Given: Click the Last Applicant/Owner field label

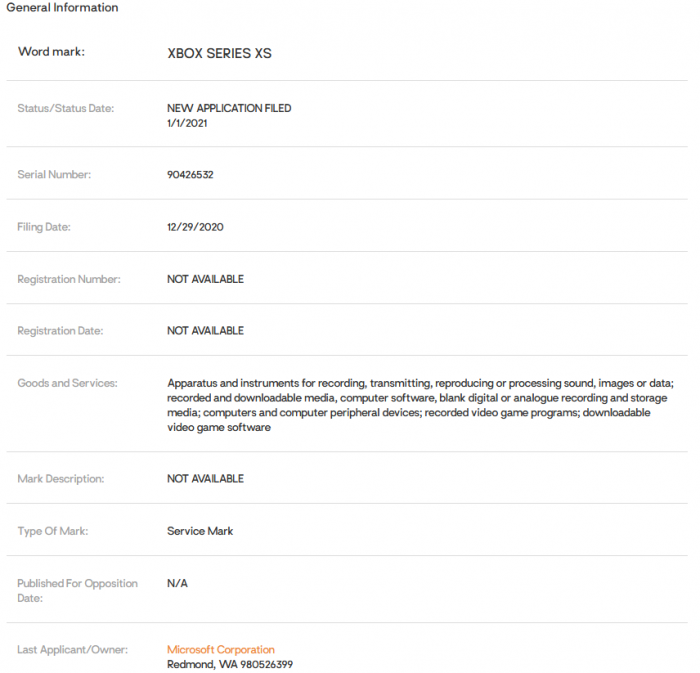Looking at the screenshot, I should click(72, 650).
